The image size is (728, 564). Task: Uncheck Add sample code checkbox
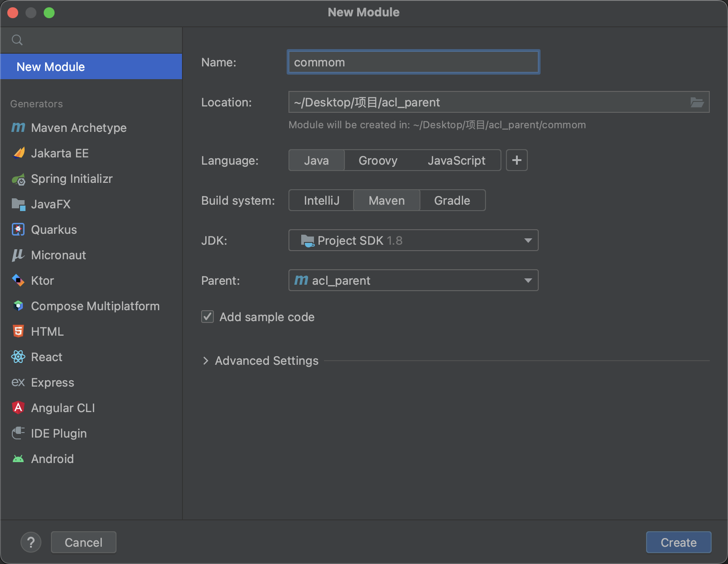coord(207,317)
